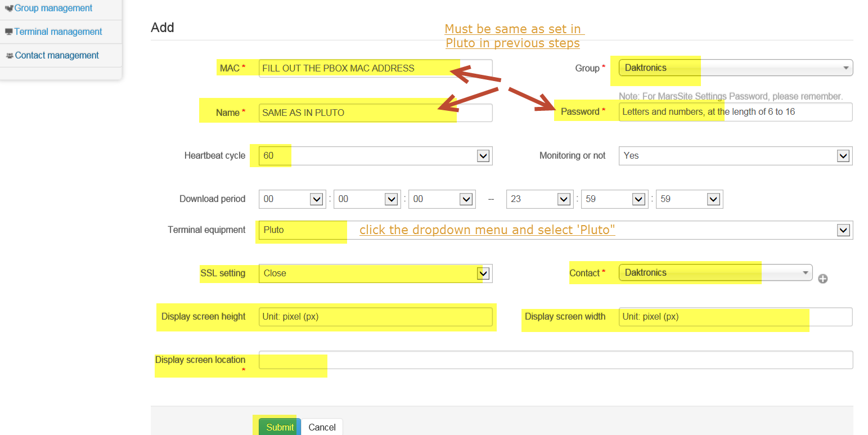Viewport: 868px width, 435px height.
Task: Click the Password input field
Action: tap(735, 112)
